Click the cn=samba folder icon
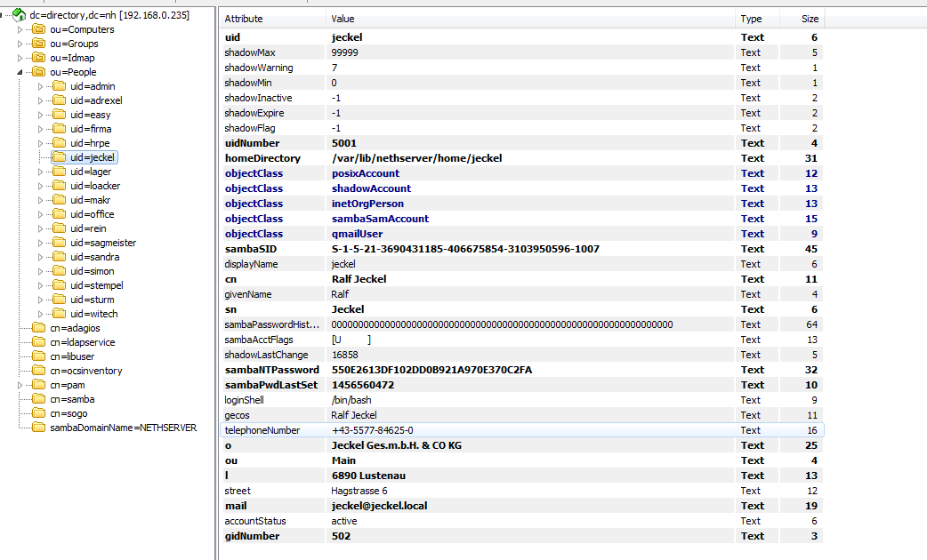927x560 pixels. click(39, 399)
